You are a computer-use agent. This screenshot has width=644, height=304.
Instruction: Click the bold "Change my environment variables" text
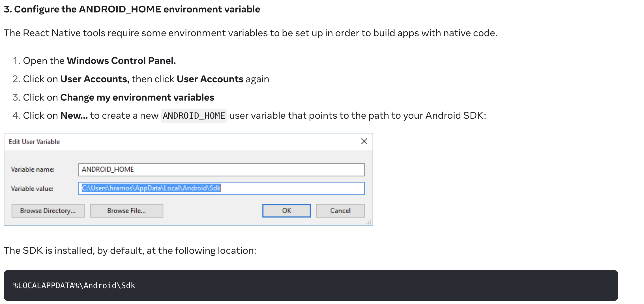137,97
